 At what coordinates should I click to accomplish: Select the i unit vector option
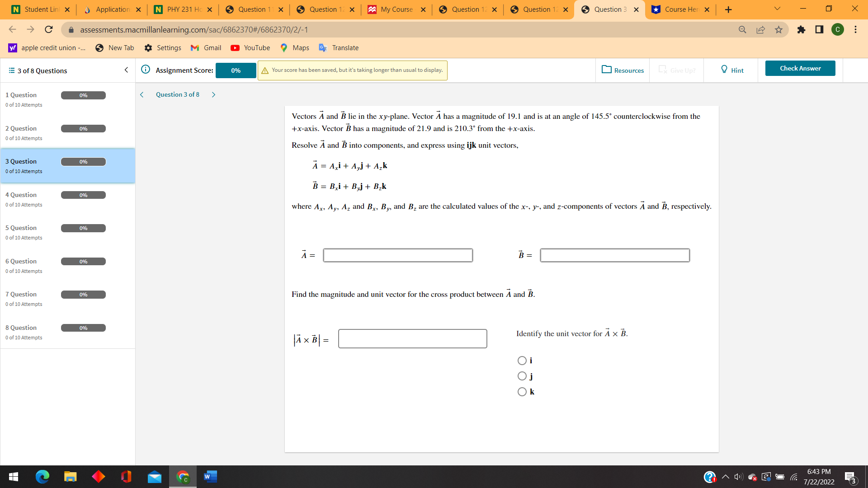(x=522, y=360)
